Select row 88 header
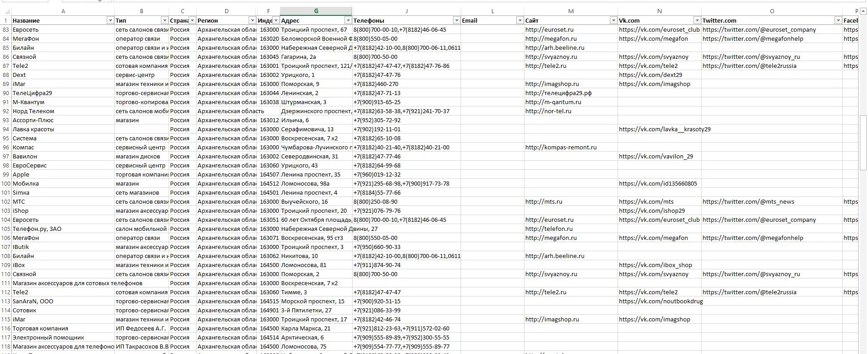The width and height of the screenshot is (868, 354). point(6,75)
